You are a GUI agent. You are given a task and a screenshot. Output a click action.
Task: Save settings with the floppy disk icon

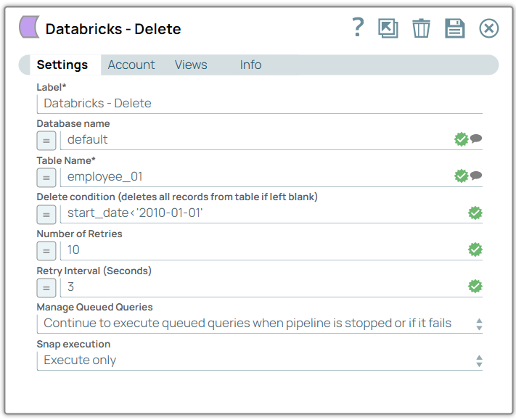tap(454, 28)
